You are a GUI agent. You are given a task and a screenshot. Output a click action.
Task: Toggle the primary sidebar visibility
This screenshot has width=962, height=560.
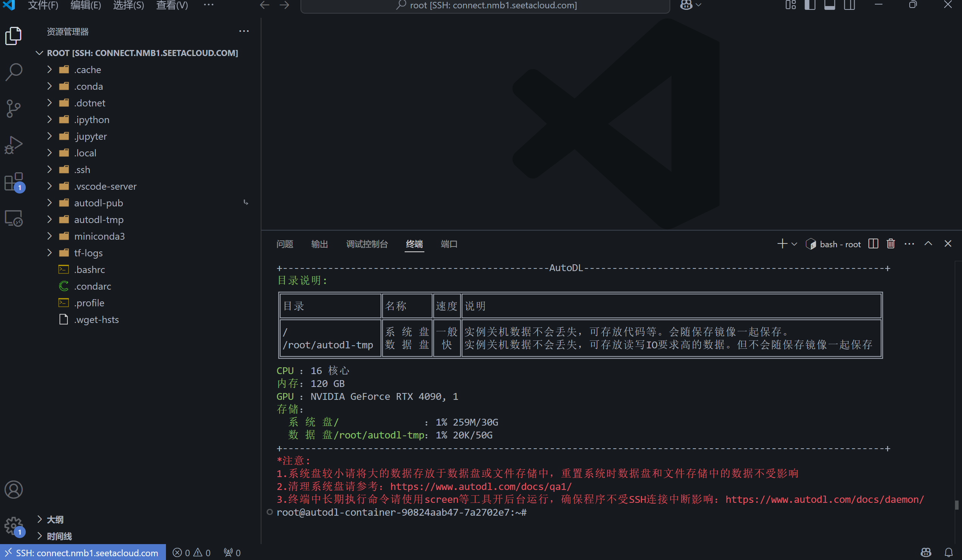(810, 5)
